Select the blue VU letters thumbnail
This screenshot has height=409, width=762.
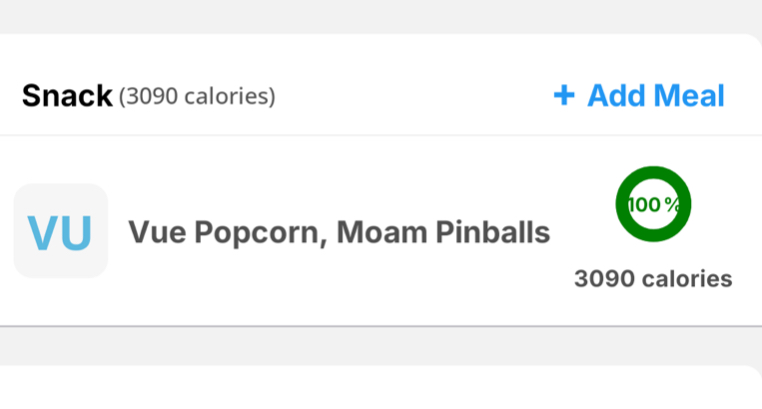tap(60, 232)
